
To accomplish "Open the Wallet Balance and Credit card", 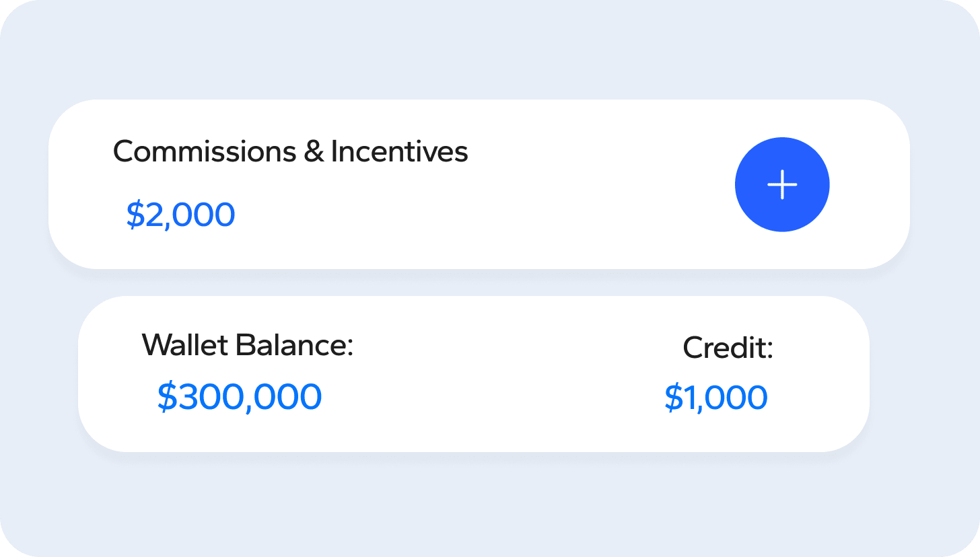I will pos(474,374).
